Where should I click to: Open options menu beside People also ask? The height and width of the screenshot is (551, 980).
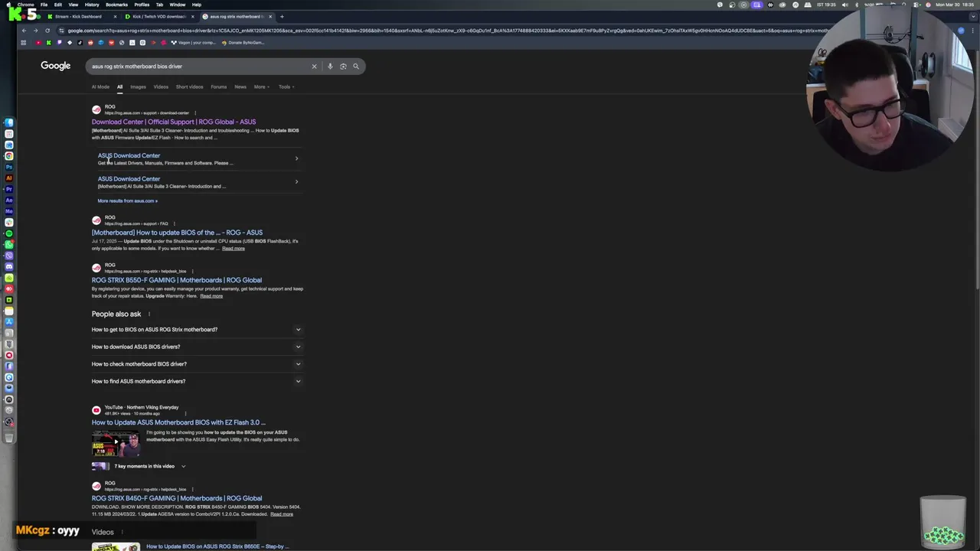click(x=149, y=315)
